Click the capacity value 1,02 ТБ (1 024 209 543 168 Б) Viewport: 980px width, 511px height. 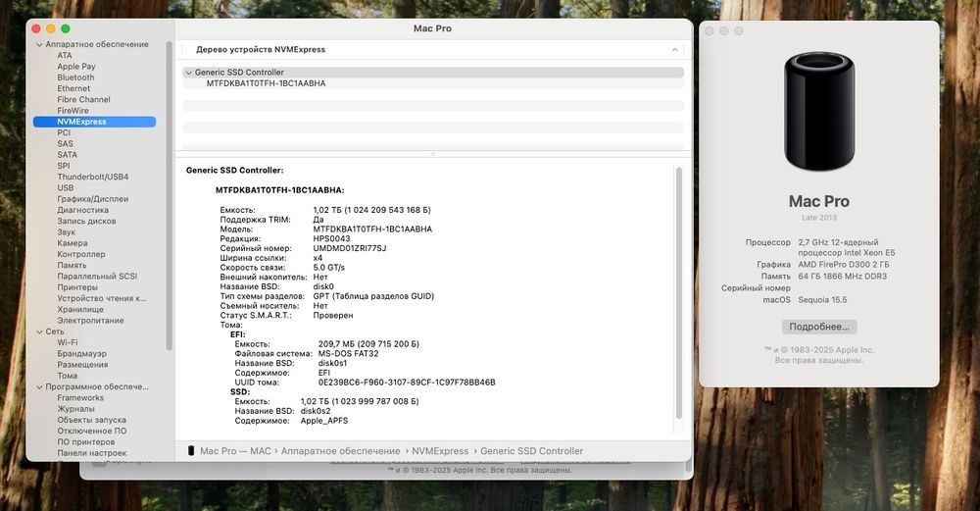pos(371,210)
